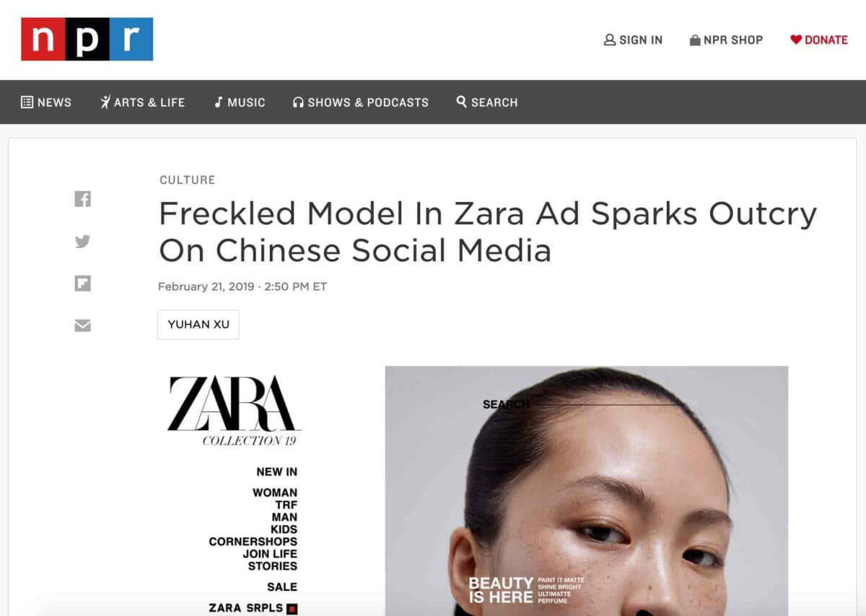Click the NPR Shop bag icon
This screenshot has height=616, width=866.
pos(695,40)
